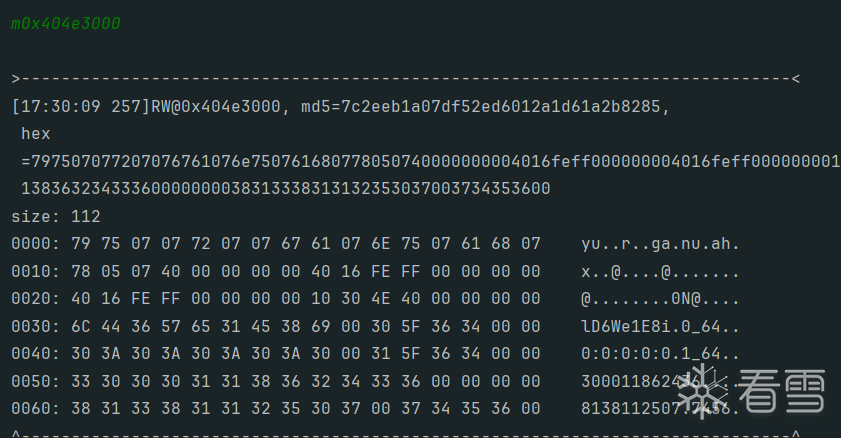The height and width of the screenshot is (438, 841).
Task: Click the 0010 offset label
Action: pos(30,272)
